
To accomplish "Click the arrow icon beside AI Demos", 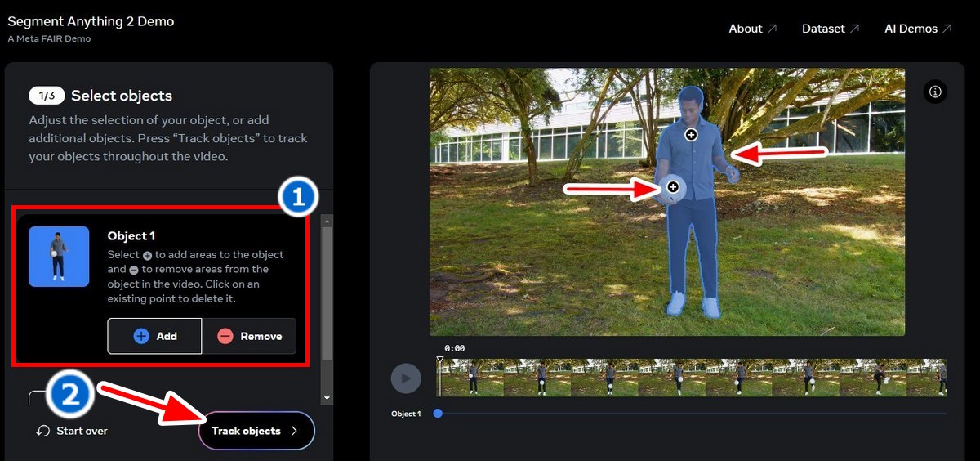I will click(947, 29).
